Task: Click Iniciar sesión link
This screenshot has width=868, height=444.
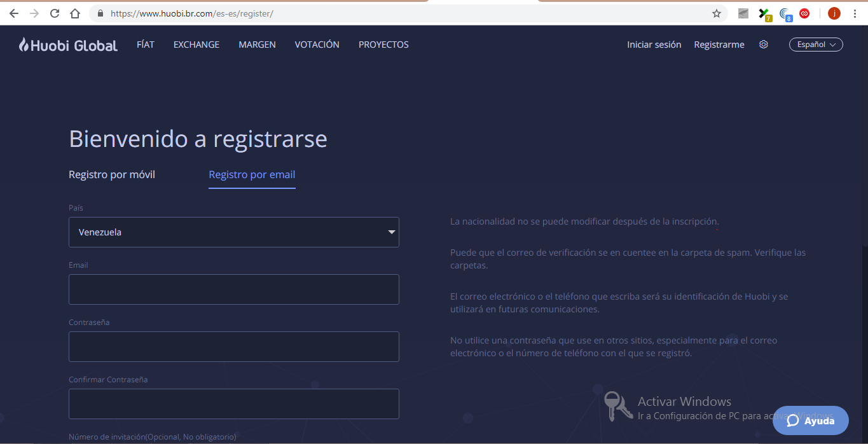Action: (654, 45)
